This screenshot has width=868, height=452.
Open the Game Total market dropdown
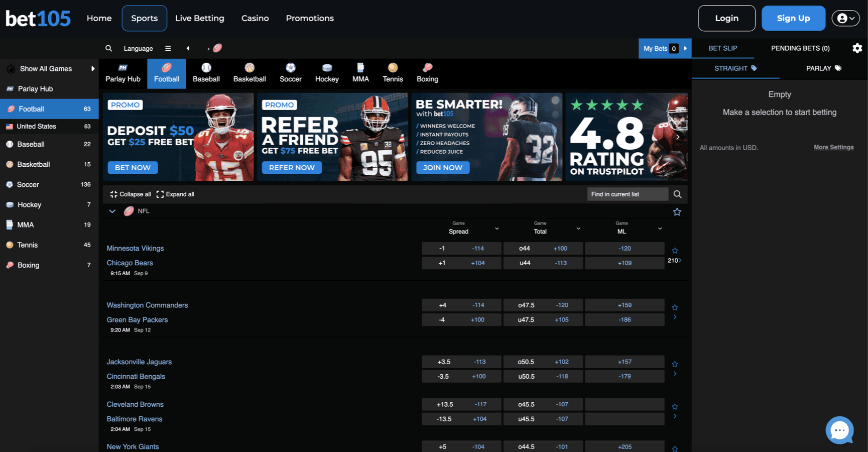pyautogui.click(x=578, y=229)
